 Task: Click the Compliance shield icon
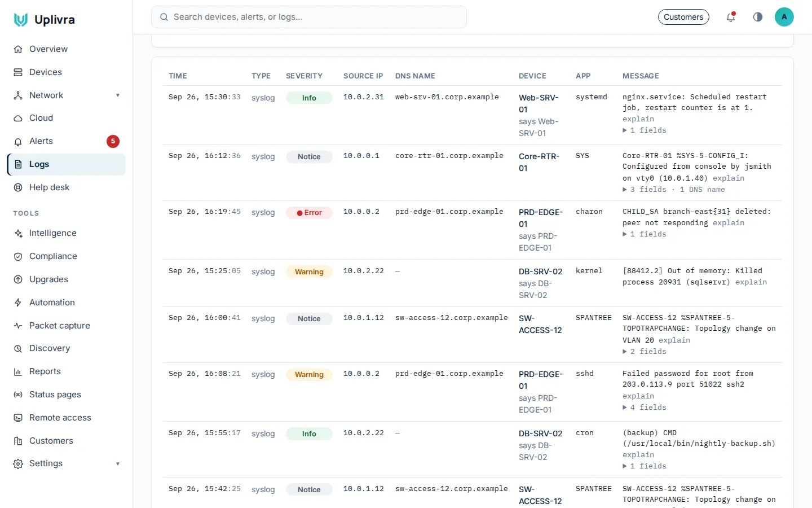[18, 256]
